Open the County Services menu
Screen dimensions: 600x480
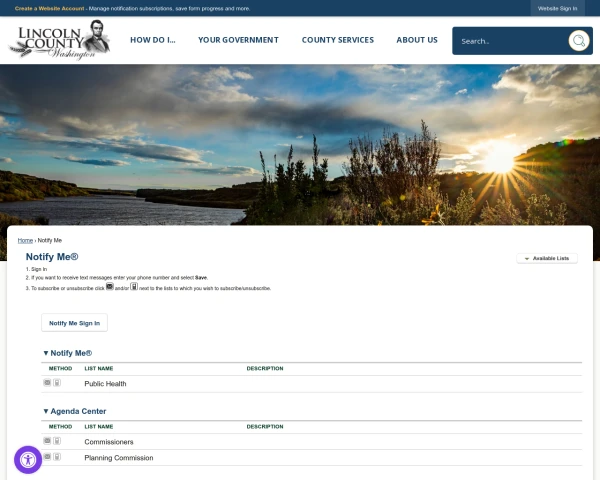coord(338,40)
